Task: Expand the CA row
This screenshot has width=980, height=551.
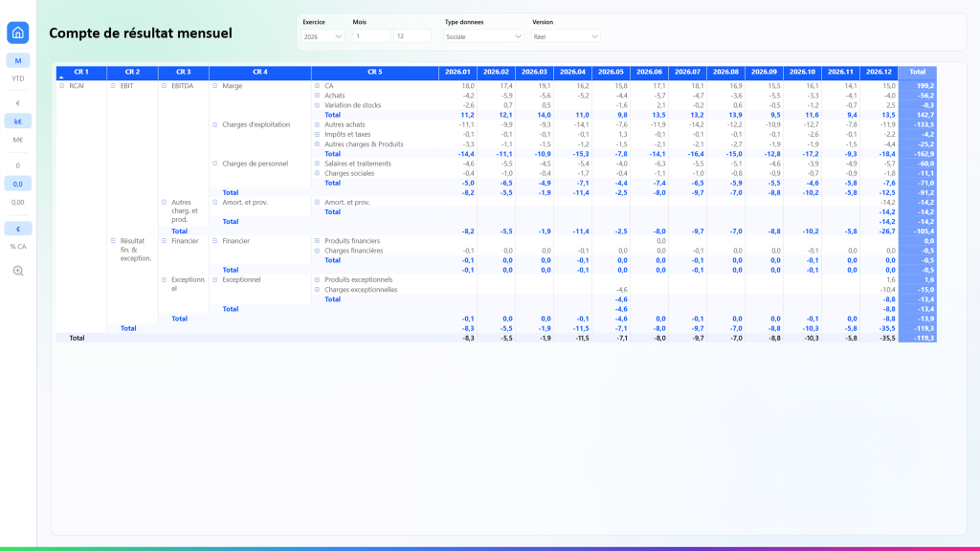Action: click(318, 85)
